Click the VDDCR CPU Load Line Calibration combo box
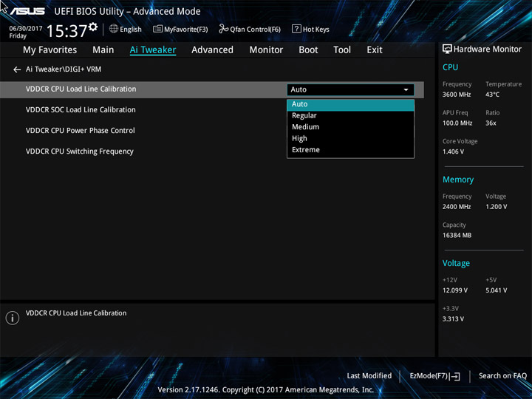The width and height of the screenshot is (532, 399). pyautogui.click(x=350, y=90)
